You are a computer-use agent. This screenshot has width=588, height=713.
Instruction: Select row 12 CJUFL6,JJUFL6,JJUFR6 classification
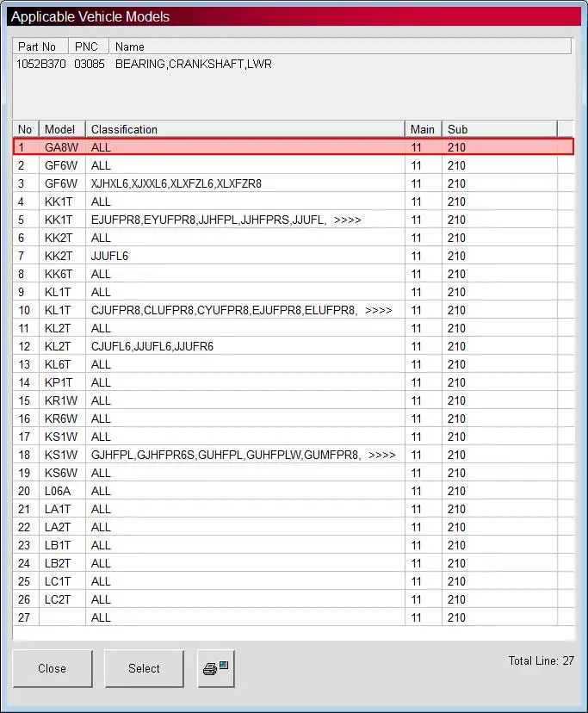pyautogui.click(x=294, y=346)
